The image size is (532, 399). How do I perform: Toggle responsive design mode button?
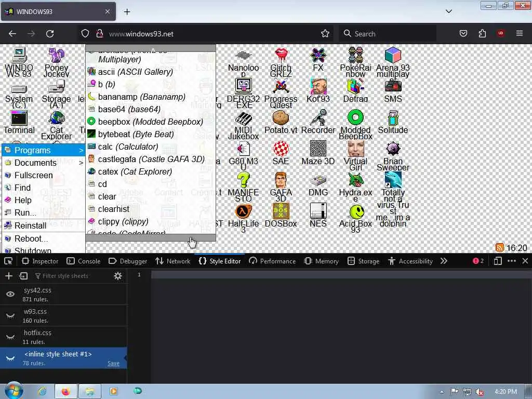click(x=497, y=261)
